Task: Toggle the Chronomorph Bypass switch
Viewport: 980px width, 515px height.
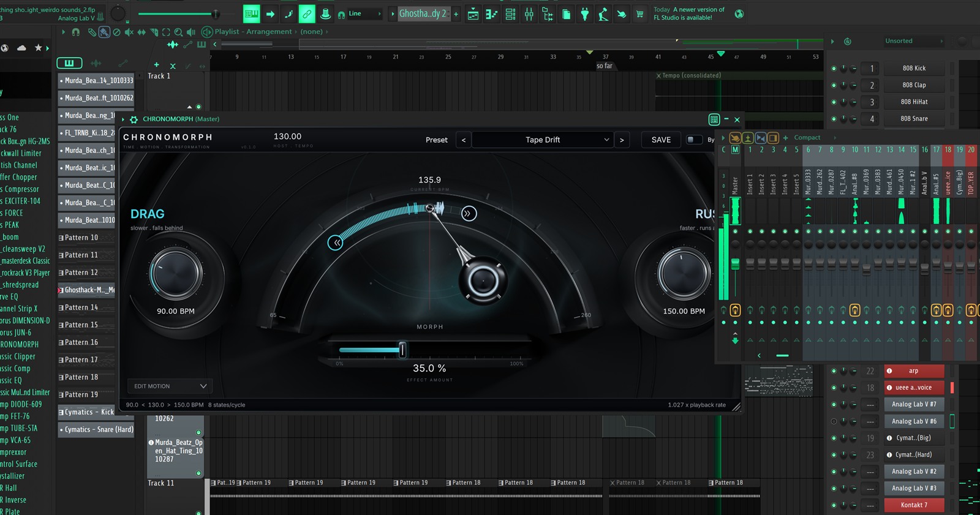Action: (x=694, y=140)
